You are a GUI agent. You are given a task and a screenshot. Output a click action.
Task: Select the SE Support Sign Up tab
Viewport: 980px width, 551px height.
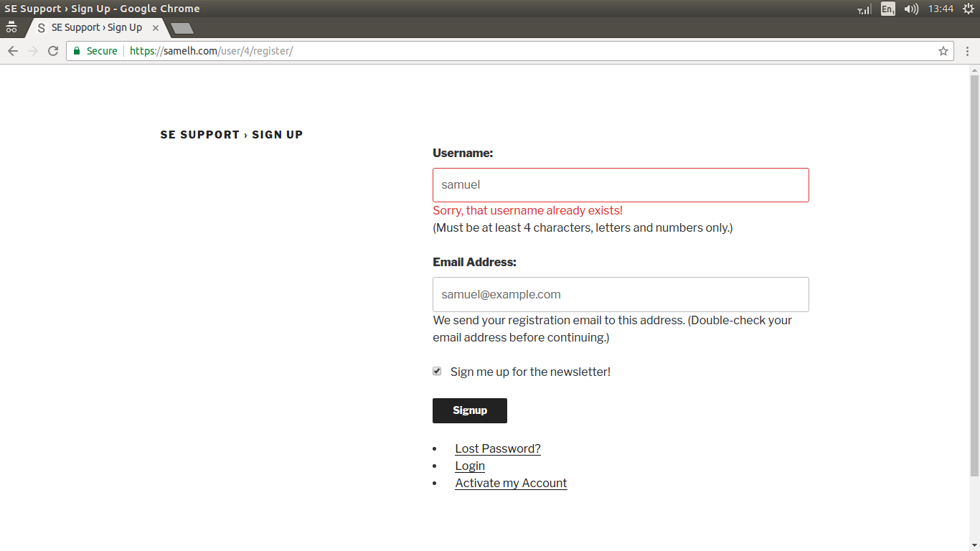pos(97,28)
